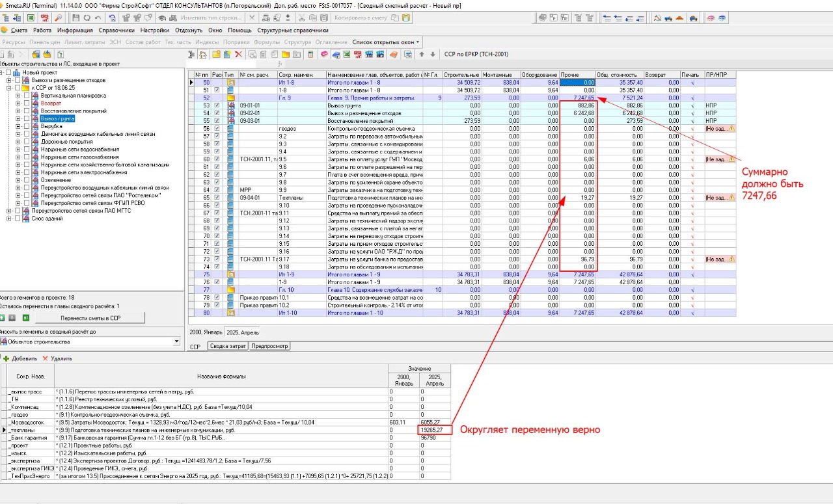Screen dimensions: 833x504
Task: Click the blue books stack icon
Action: click(722, 18)
